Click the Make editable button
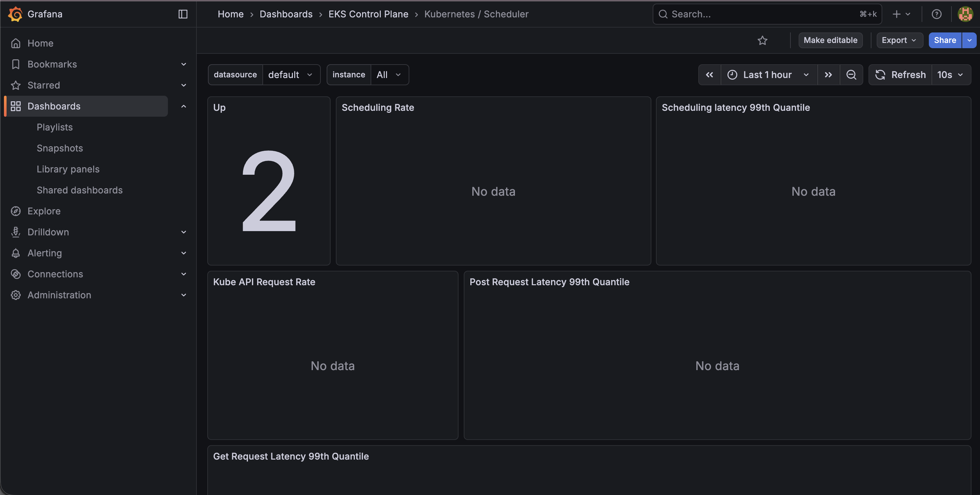The height and width of the screenshot is (495, 980). [830, 40]
